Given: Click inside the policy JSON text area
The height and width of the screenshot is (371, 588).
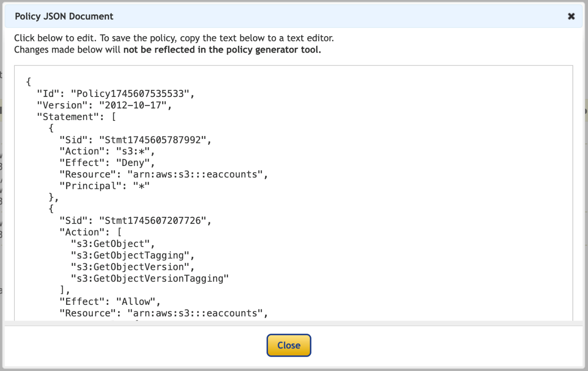Looking at the screenshot, I should [x=293, y=193].
